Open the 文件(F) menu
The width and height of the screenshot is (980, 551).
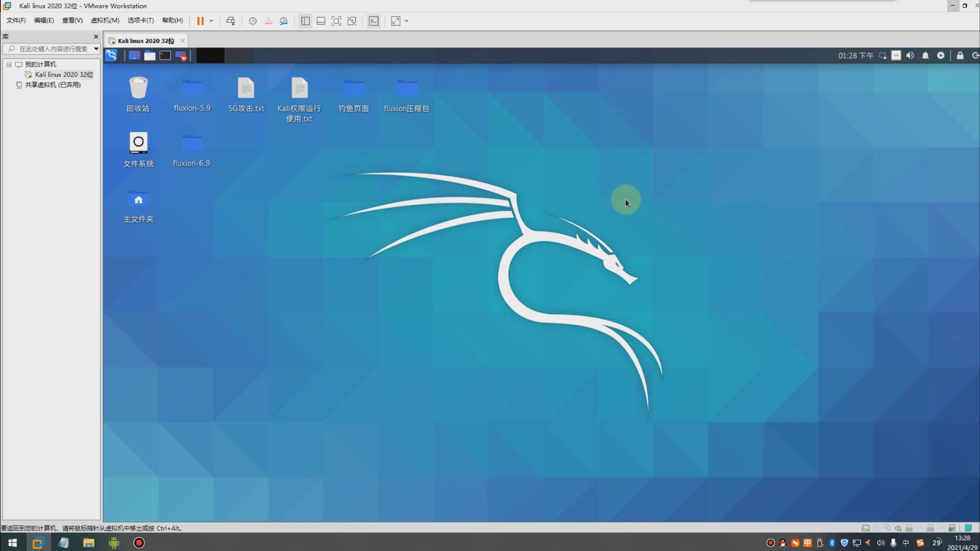[x=16, y=20]
